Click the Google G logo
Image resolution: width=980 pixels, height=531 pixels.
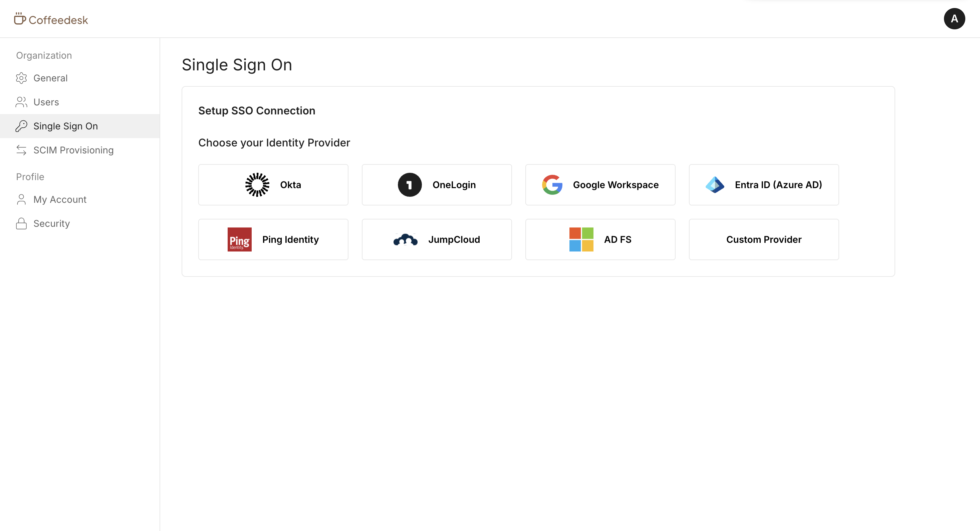(x=552, y=185)
